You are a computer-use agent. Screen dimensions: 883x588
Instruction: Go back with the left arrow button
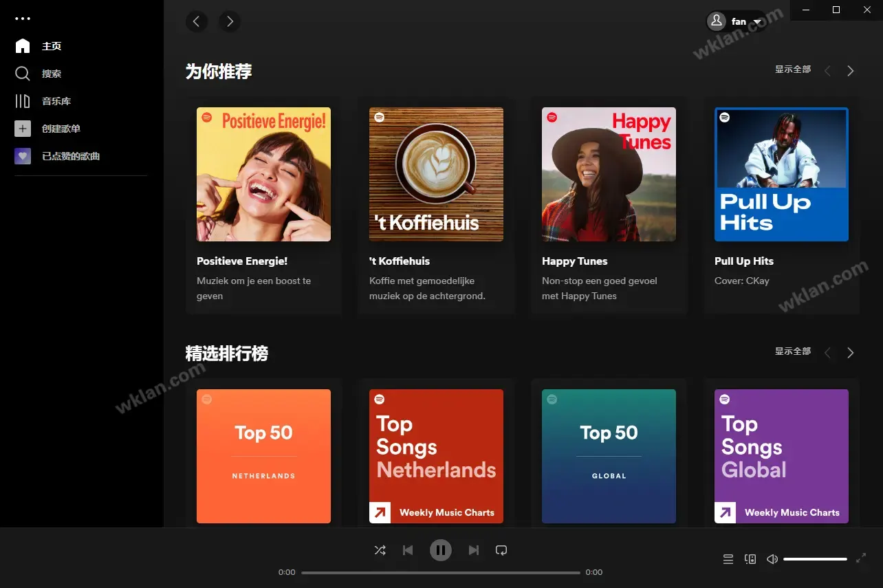[197, 21]
